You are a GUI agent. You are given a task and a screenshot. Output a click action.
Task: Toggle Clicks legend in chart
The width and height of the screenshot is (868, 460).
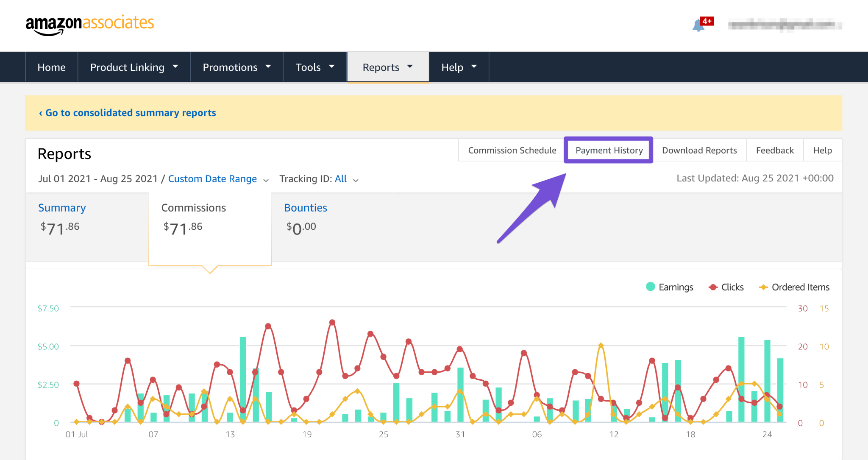pyautogui.click(x=726, y=287)
